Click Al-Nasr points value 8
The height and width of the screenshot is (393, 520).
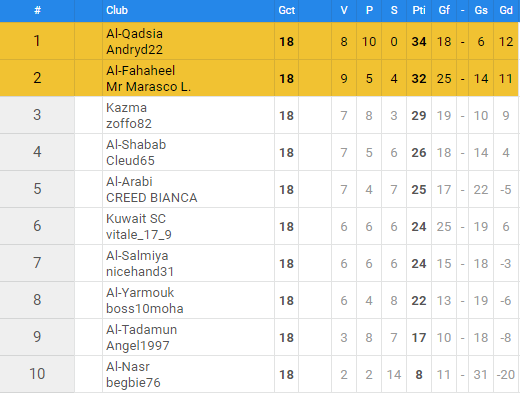[x=419, y=375]
